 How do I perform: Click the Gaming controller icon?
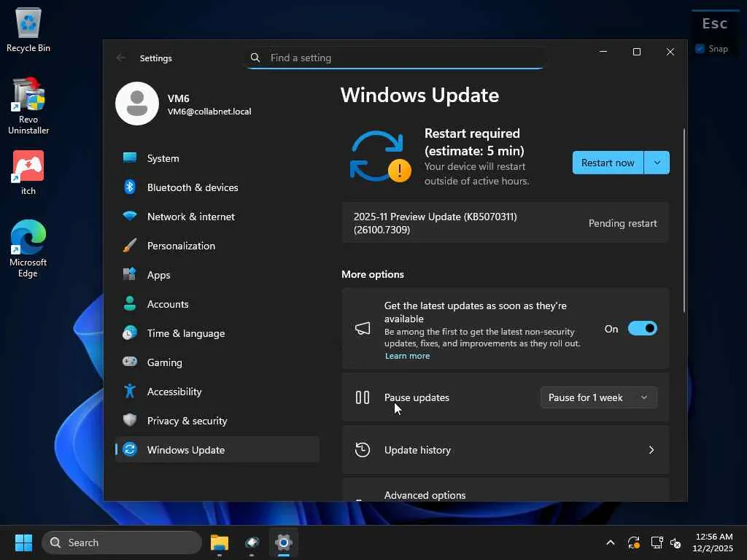[130, 362]
